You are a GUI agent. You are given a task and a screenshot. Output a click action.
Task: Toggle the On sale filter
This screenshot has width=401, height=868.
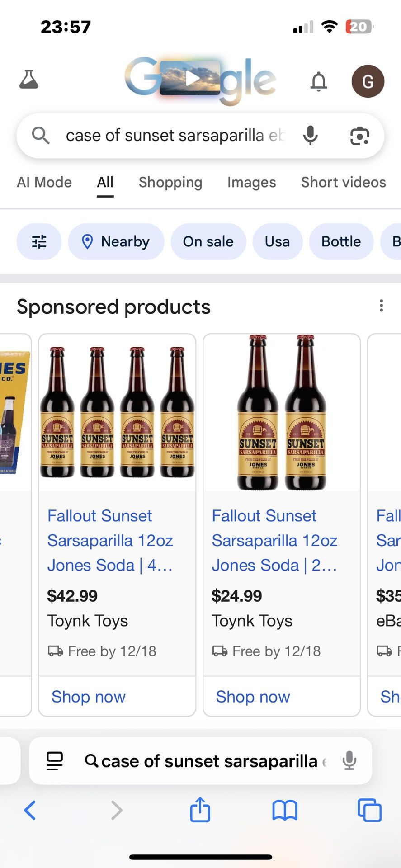tap(208, 242)
